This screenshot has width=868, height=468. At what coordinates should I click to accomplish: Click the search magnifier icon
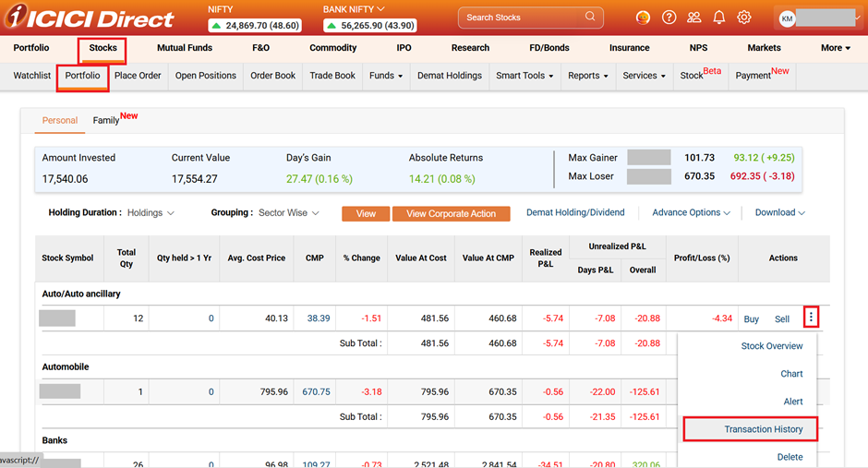click(590, 17)
